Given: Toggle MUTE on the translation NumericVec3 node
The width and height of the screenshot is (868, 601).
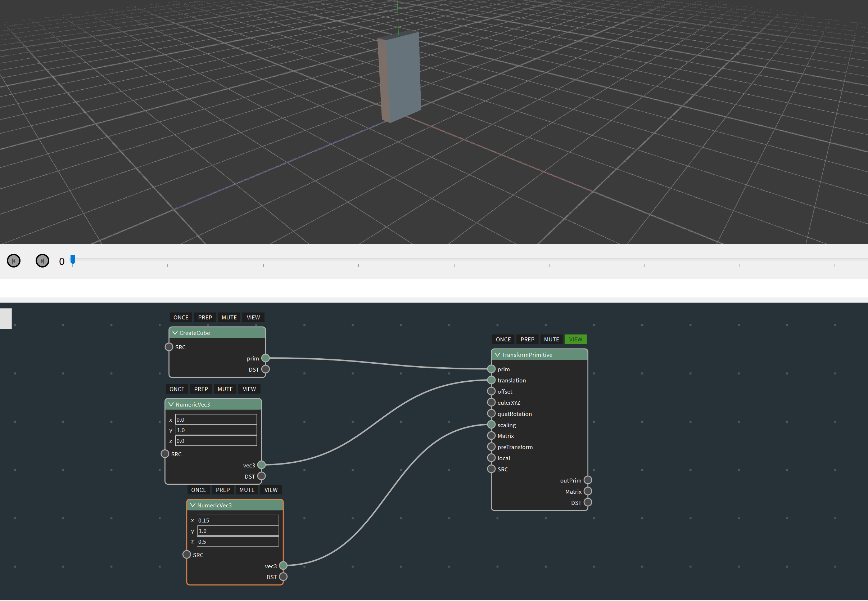Looking at the screenshot, I should pos(225,389).
